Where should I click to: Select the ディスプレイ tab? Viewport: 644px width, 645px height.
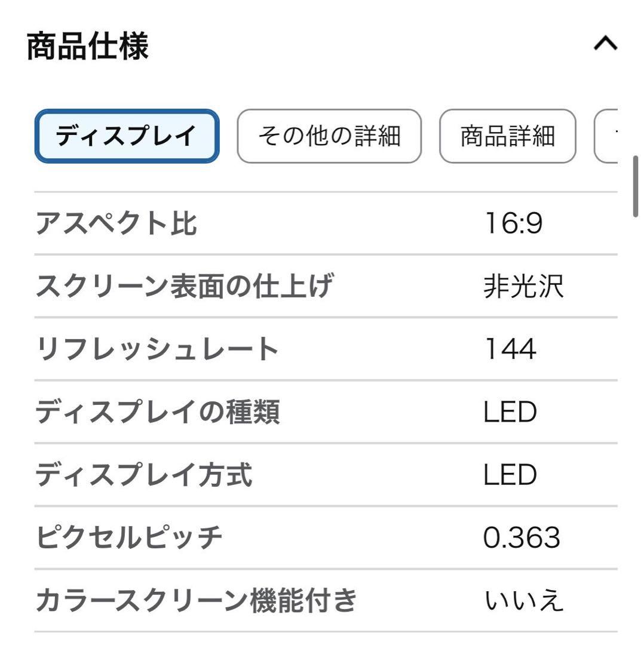coord(127,136)
